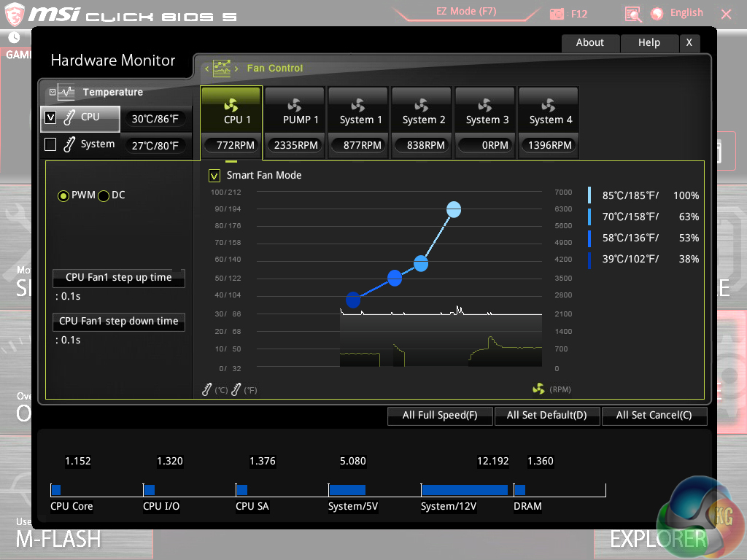Click All Set Default(D) button
The width and height of the screenshot is (747, 560).
547,415
